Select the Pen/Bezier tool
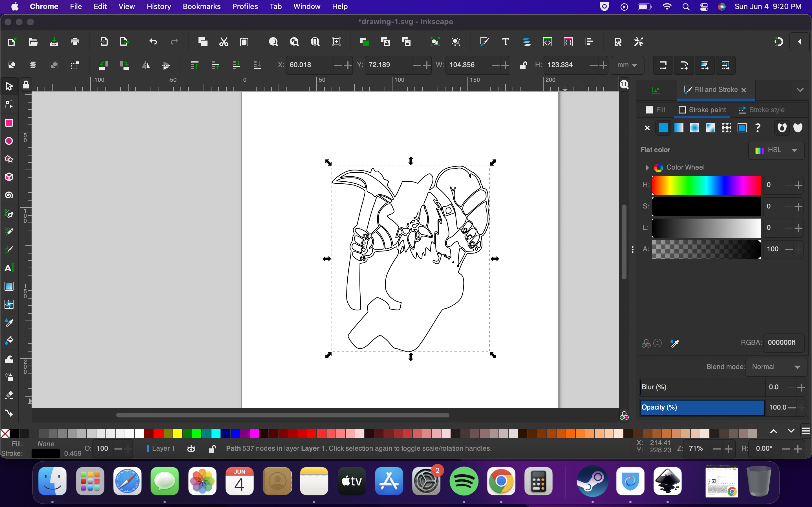 9,213
